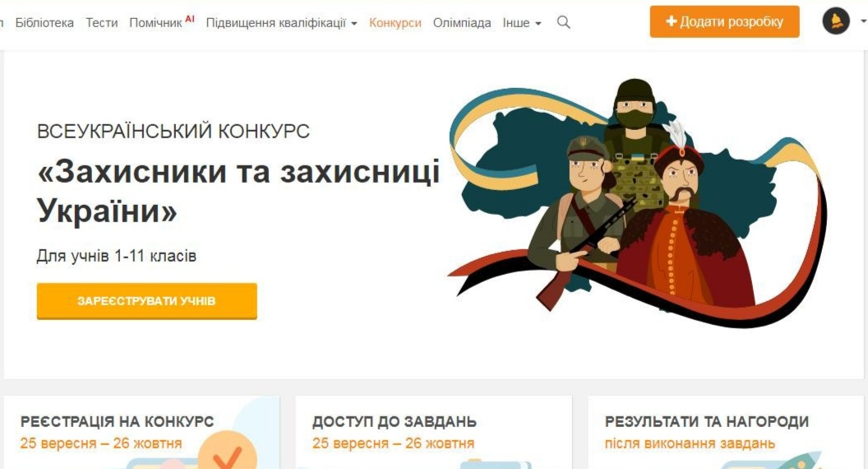Screen dimensions: 868x469
Task: Click the Зареєструвати учнів button
Action: [x=146, y=301]
